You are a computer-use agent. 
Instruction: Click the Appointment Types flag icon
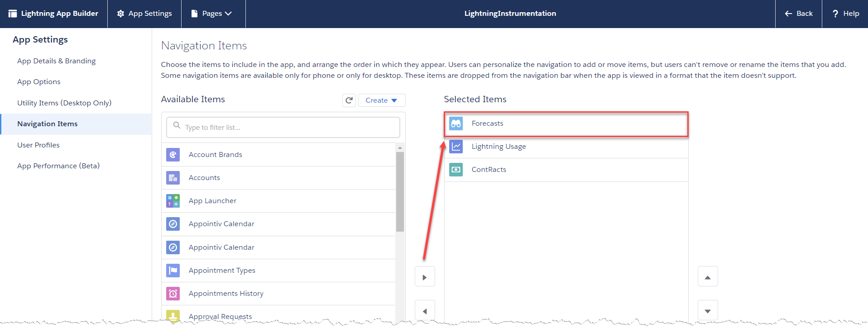173,271
